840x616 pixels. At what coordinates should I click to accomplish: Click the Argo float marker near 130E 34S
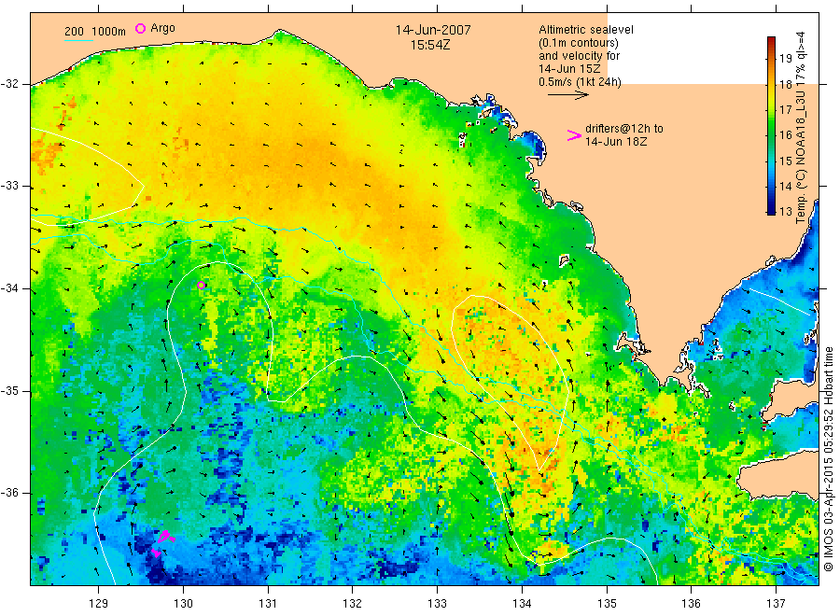tap(202, 285)
